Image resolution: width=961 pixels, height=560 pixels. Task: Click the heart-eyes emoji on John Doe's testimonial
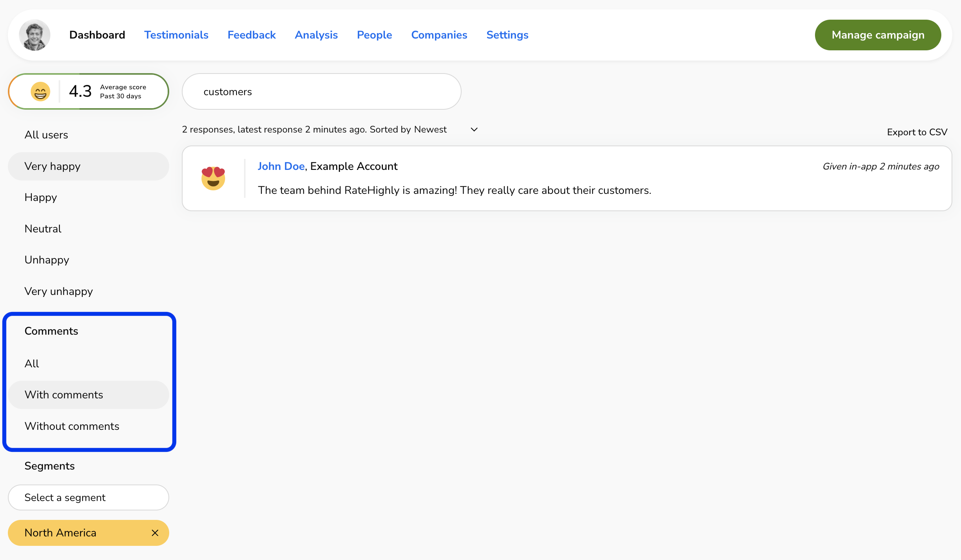[x=213, y=179]
